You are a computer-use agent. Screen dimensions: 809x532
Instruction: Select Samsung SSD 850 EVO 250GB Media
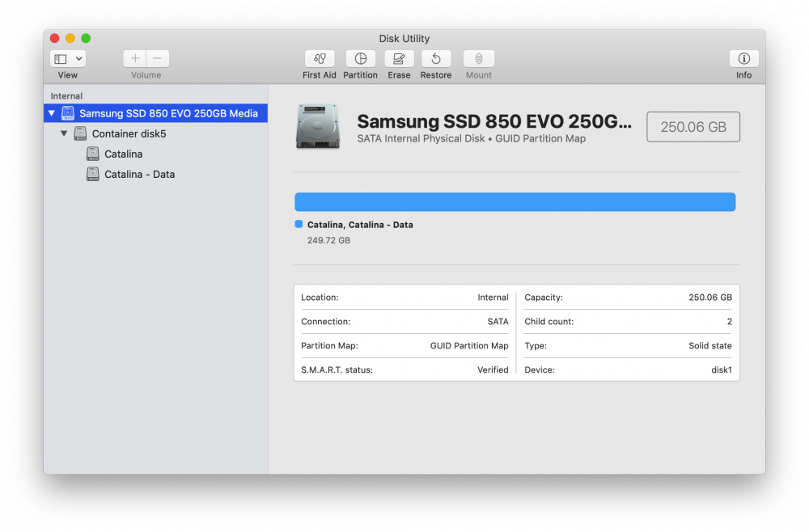click(156, 113)
